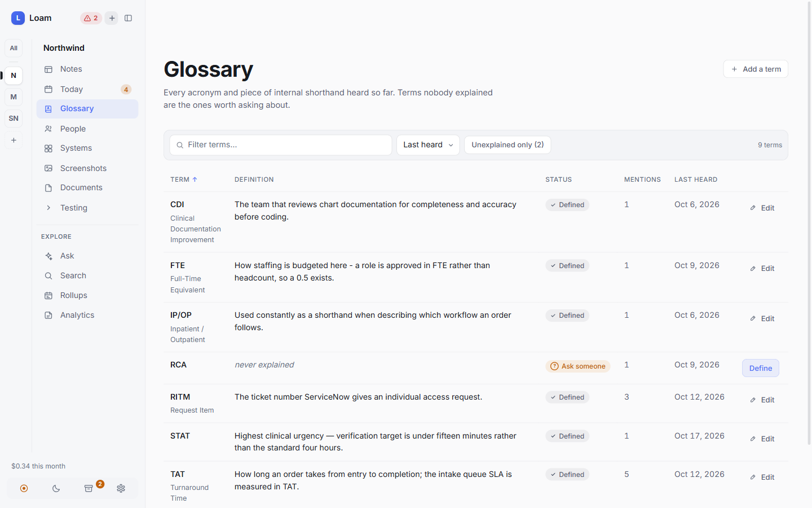The width and height of the screenshot is (812, 508).
Task: Click the orange record icon in bottom bar
Action: (24, 488)
